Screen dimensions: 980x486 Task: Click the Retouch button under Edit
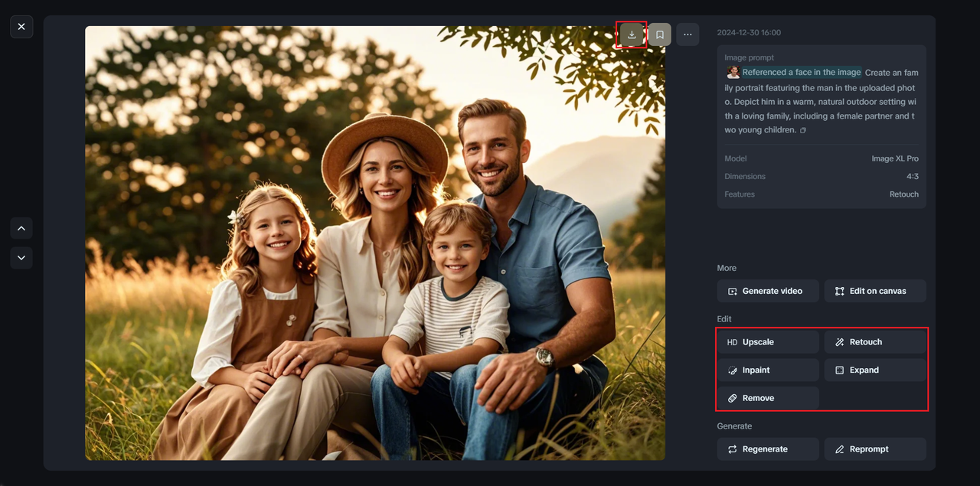point(875,342)
